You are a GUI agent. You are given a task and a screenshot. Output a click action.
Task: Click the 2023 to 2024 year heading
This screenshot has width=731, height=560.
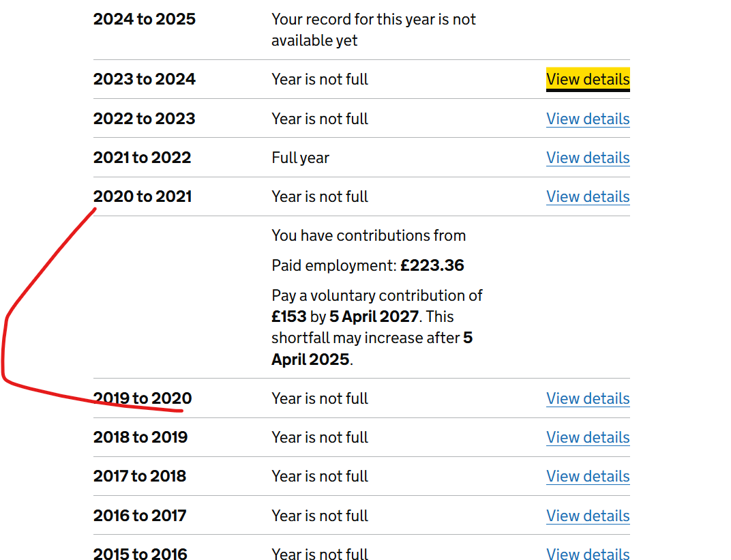[x=145, y=79]
